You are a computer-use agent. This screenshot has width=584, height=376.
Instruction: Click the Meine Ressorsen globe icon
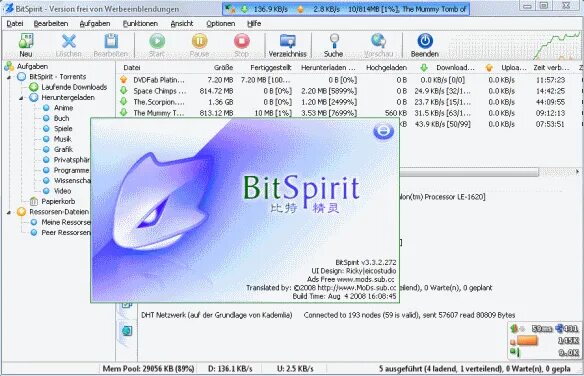(x=34, y=222)
